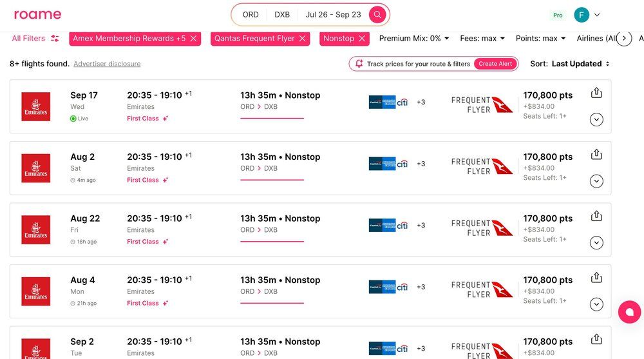Remove the Nonstop filter chip

tap(362, 39)
